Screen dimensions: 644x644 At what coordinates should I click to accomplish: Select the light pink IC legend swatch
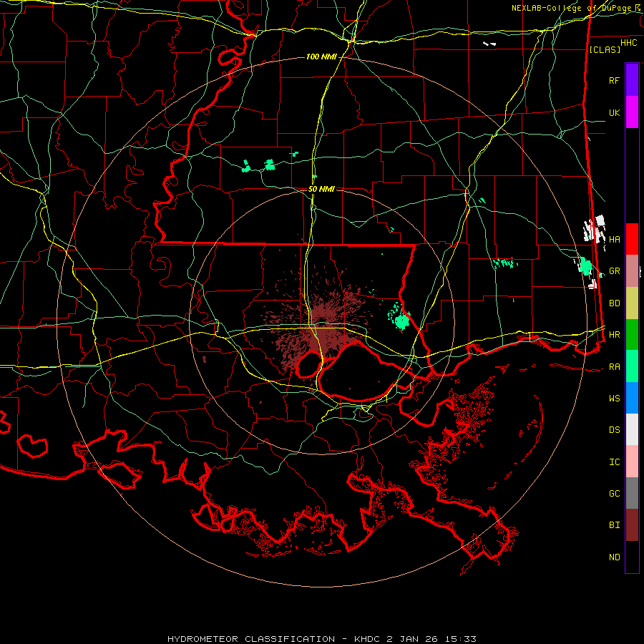click(632, 462)
